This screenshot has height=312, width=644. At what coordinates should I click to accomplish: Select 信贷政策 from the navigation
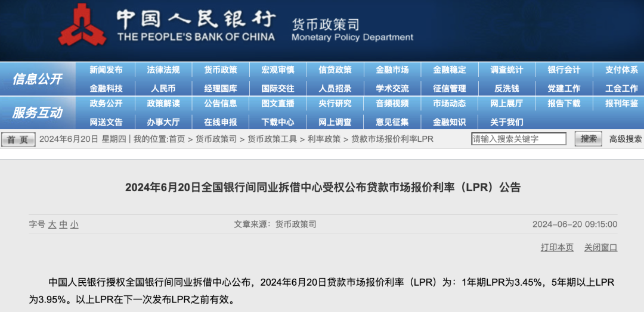click(335, 70)
